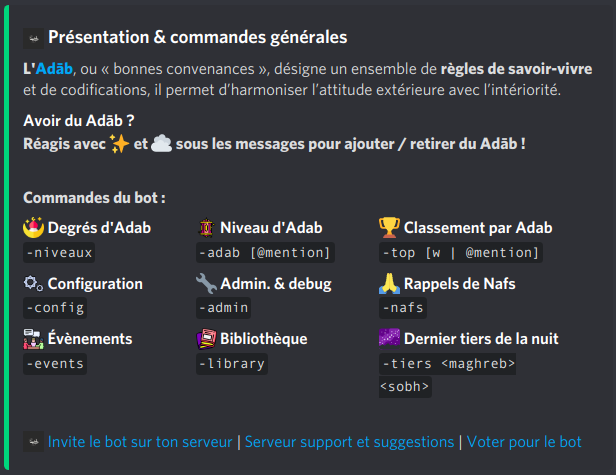Follow the Voter pour le bot link
616x475 pixels.
coord(523,441)
